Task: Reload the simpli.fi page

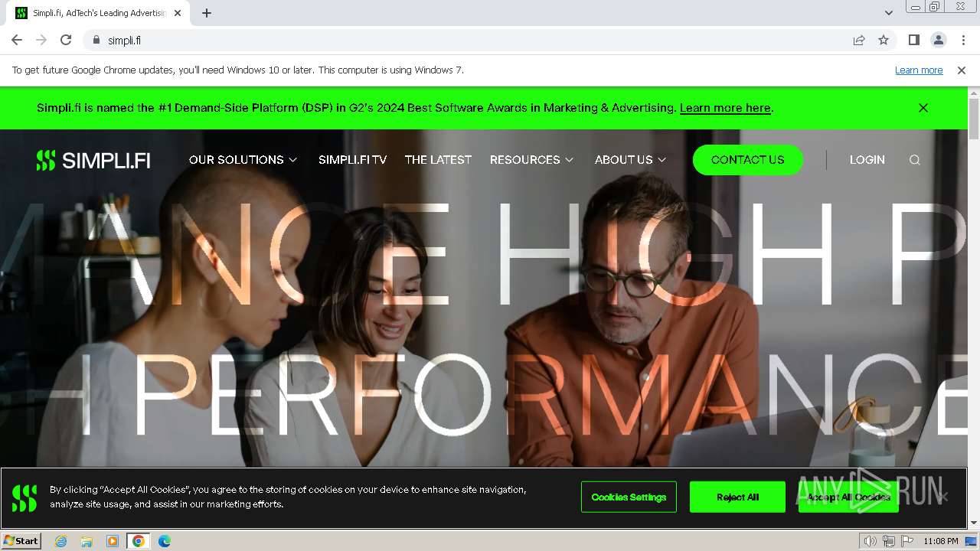Action: 66,41
